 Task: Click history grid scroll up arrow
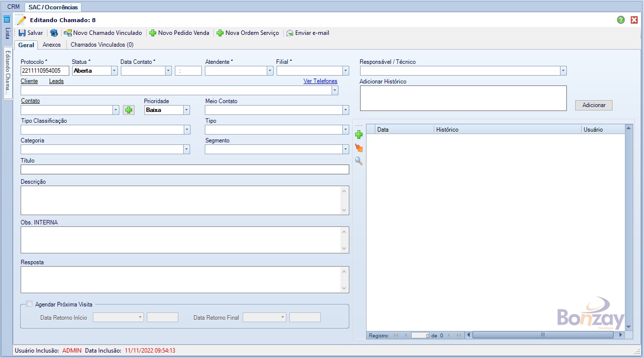click(x=628, y=128)
